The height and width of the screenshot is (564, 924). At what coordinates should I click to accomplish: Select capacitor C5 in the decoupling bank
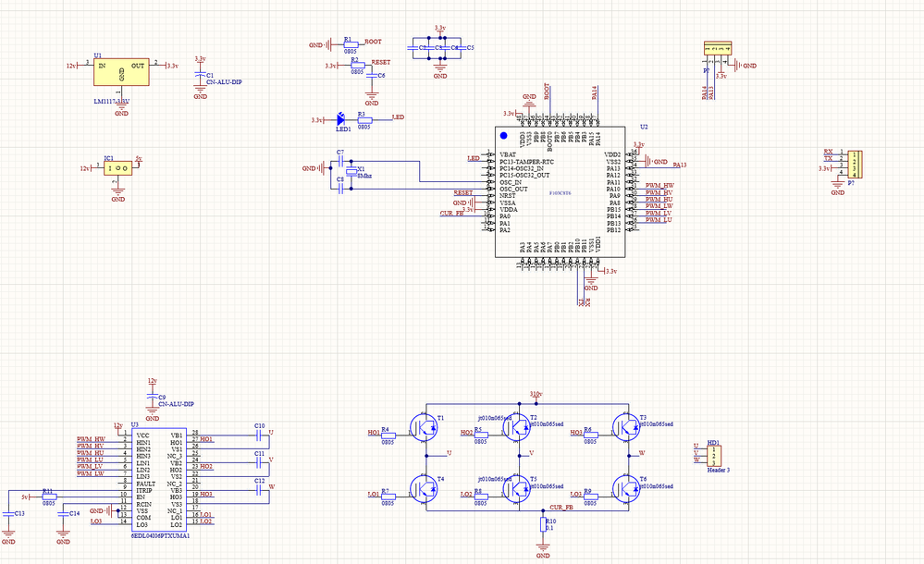462,47
